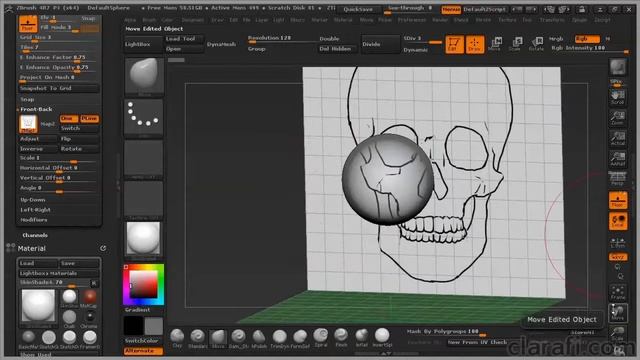Toggle the Floor grid button in Draw panel
640x360 pixels.
(x=28, y=24)
